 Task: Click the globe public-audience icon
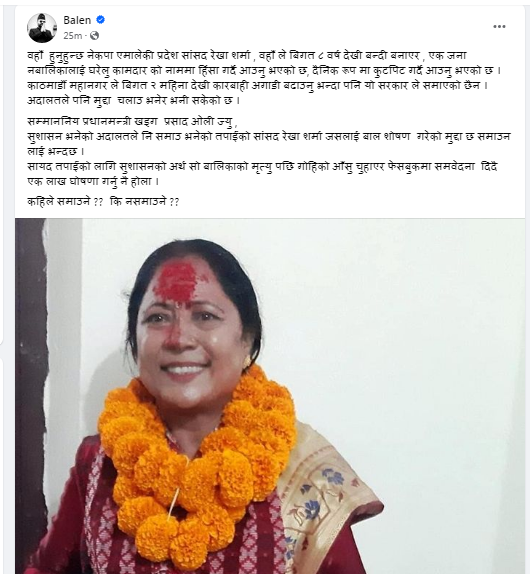point(94,36)
